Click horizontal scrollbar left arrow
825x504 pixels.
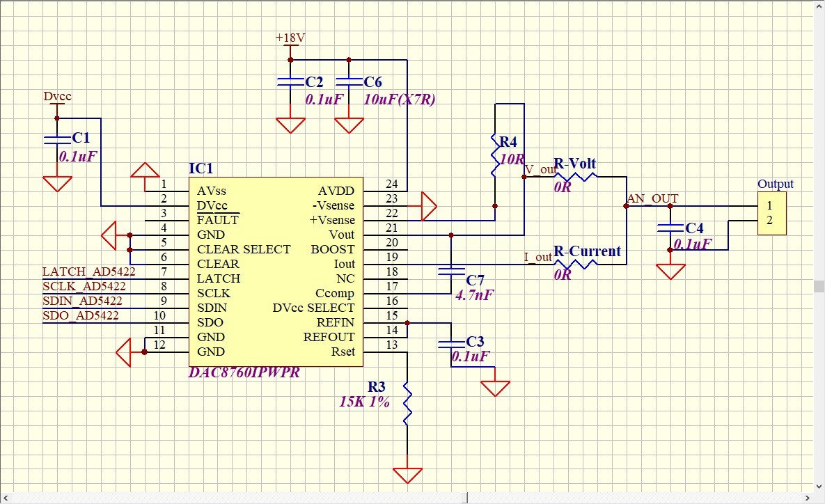click(x=6, y=498)
